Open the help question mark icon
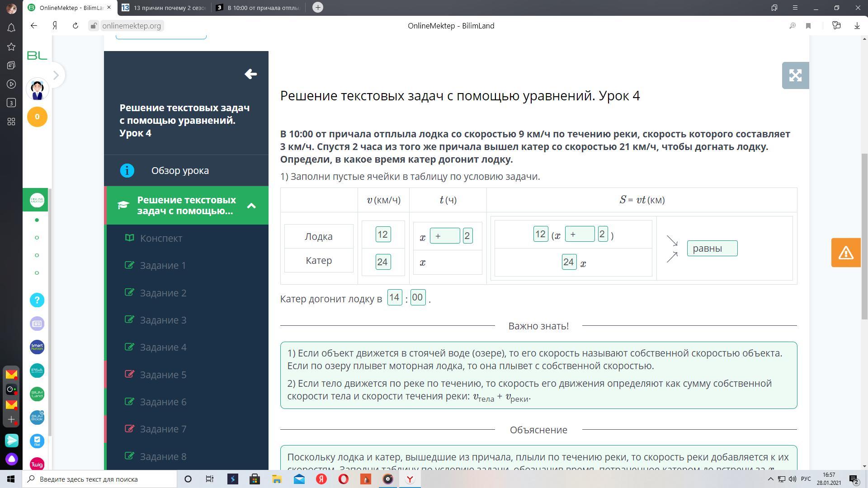Screen dimensions: 868x488 pyautogui.click(x=37, y=300)
